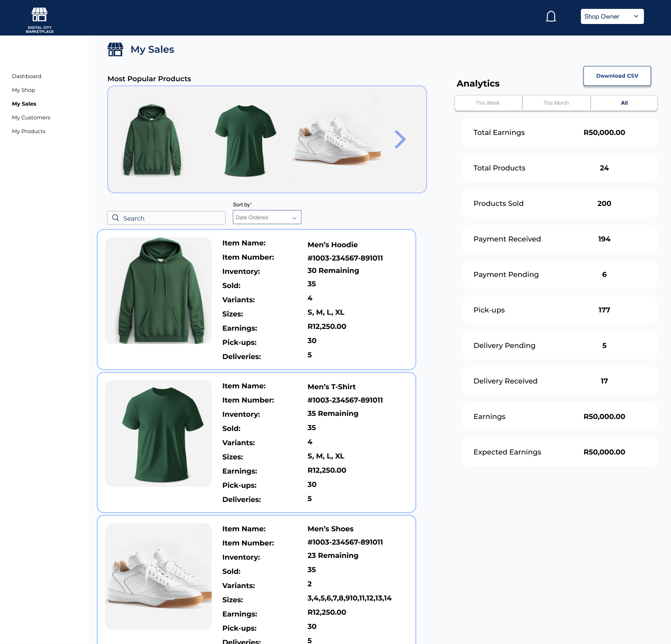Open the notifications bell
Image resolution: width=671 pixels, height=644 pixels.
[551, 16]
